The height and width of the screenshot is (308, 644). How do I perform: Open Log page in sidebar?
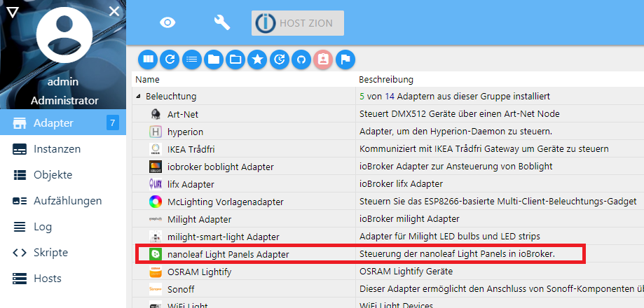coord(63,226)
